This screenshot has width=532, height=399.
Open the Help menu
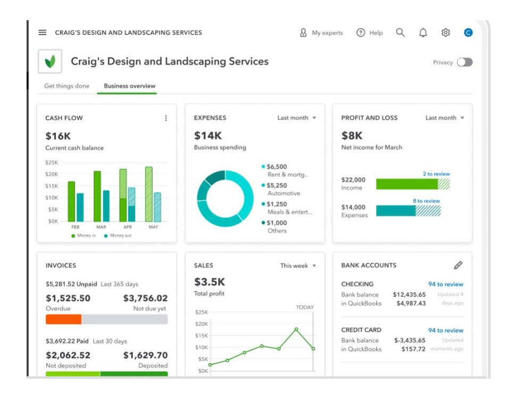click(x=370, y=32)
